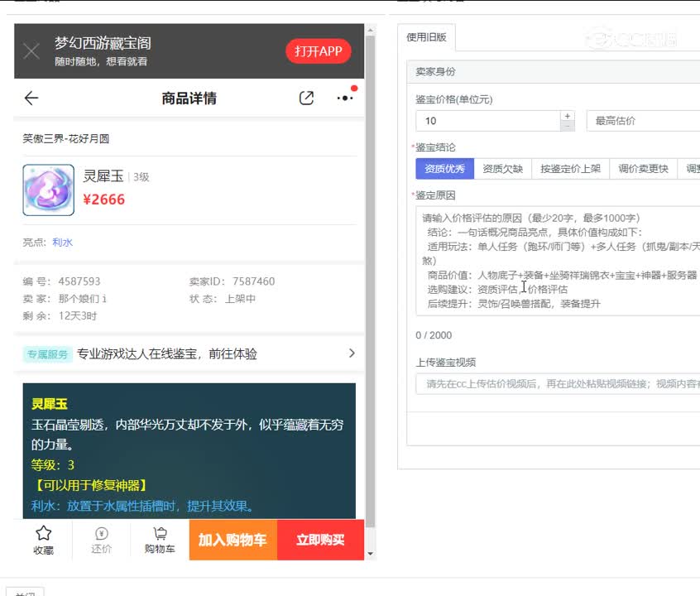Click the 0 / 2000 character counter
Image resolution: width=700 pixels, height=596 pixels.
(x=434, y=335)
